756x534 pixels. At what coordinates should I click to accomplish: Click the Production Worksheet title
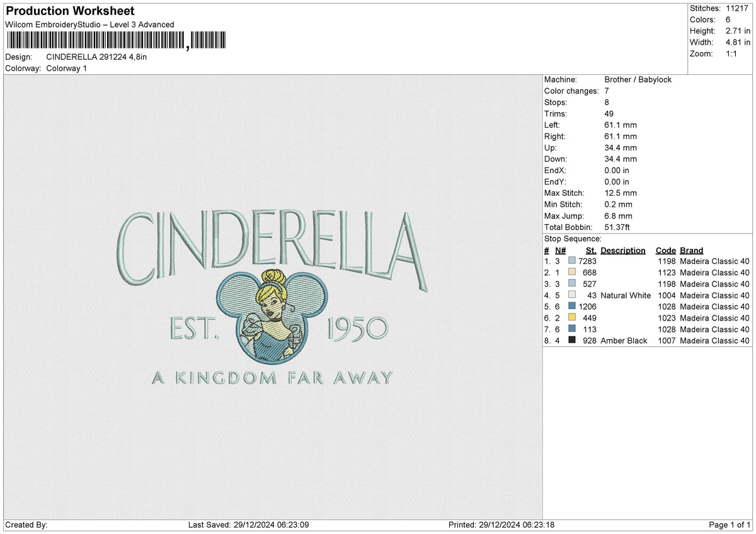point(69,11)
